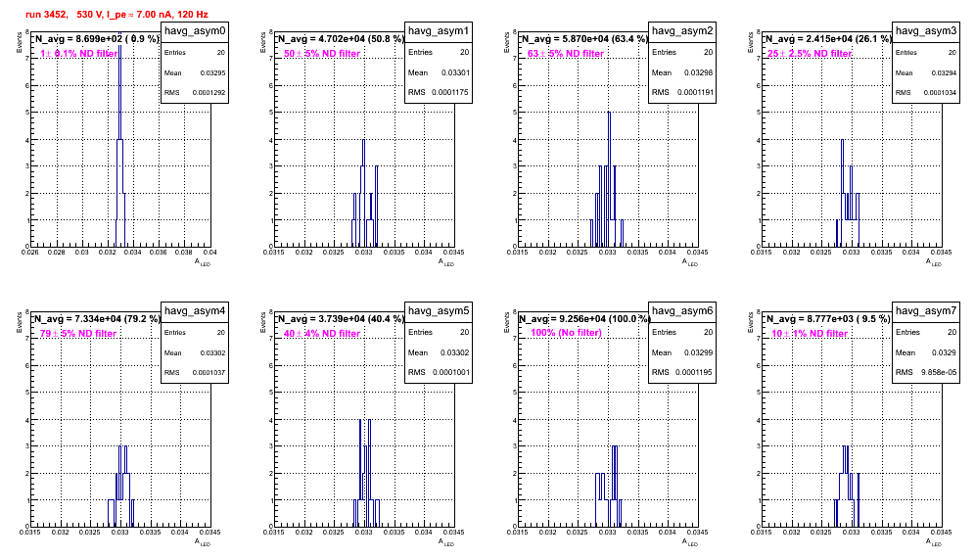The height and width of the screenshot is (560, 975).
Task: Click RMS value 0.0001001
Action: pyautogui.click(x=451, y=373)
